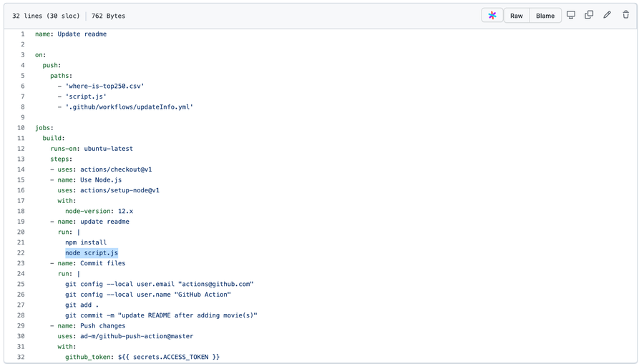Image resolution: width=644 pixels, height=364 pixels.
Task: Click '762 Bytes' file size text
Action: click(109, 16)
